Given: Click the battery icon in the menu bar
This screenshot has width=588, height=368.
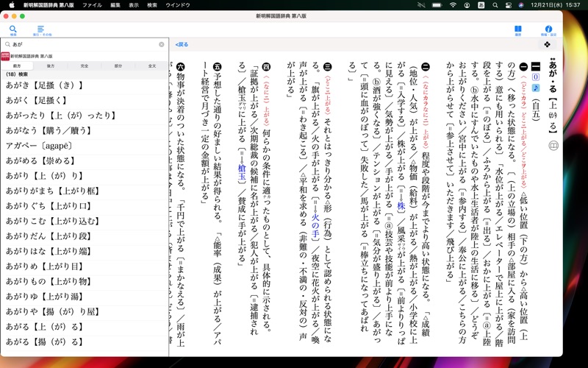Looking at the screenshot, I should pyautogui.click(x=437, y=5).
